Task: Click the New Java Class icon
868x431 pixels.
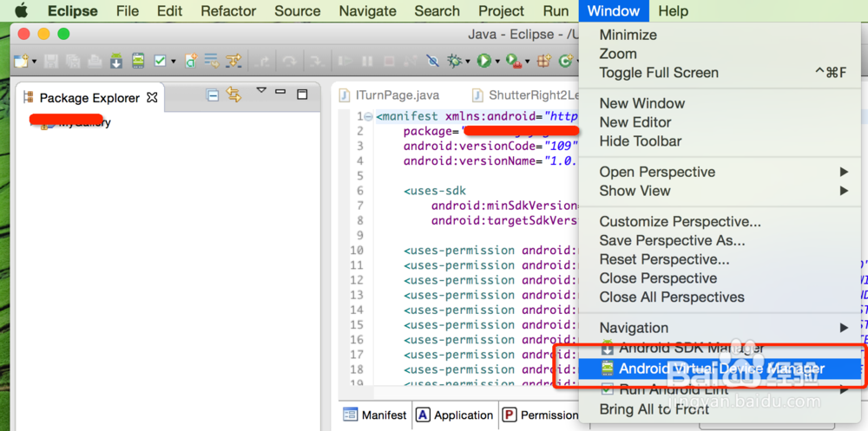Action: (x=566, y=61)
